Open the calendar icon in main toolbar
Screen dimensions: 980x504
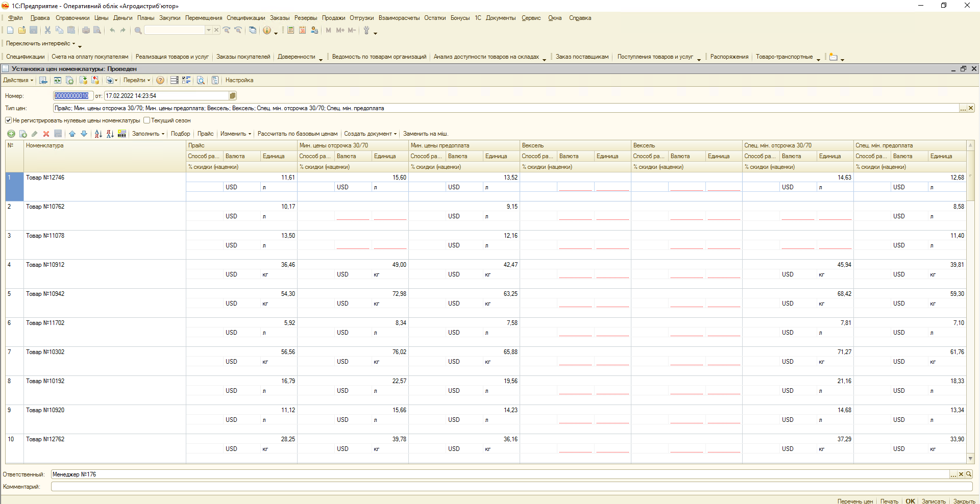tap(302, 31)
